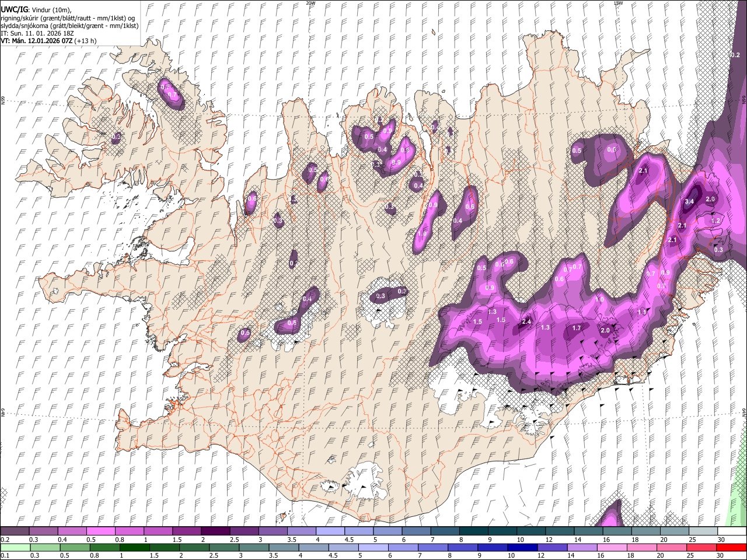Pick the dark teal swatch labeled 8, snow scale
Screen dimensions: 747x560
pyautogui.click(x=474, y=531)
